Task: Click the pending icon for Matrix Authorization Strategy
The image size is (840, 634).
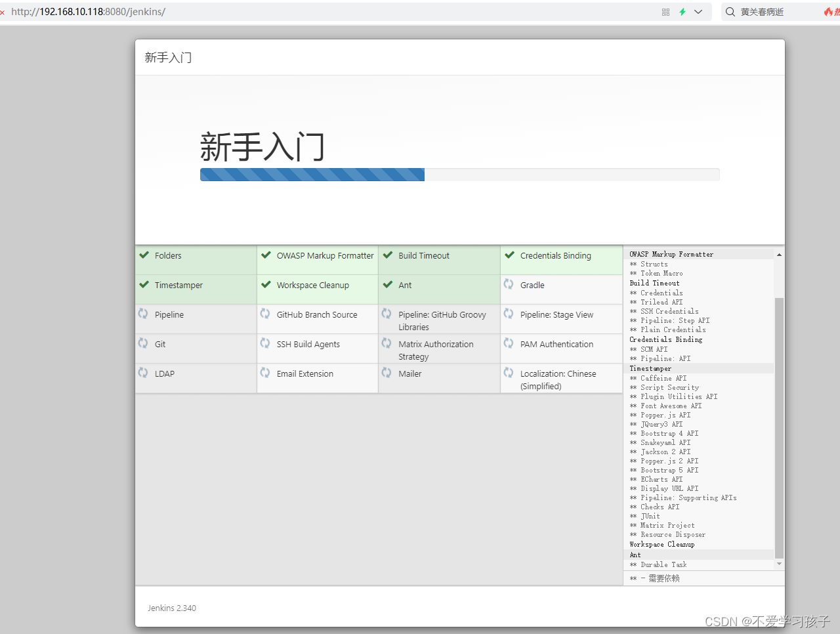Action: 387,343
